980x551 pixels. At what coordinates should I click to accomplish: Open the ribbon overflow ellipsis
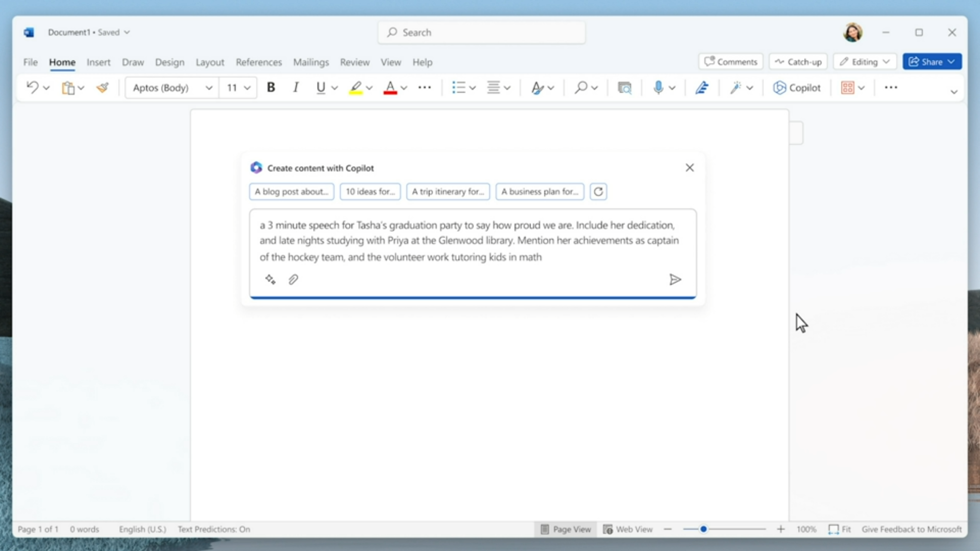tap(890, 88)
